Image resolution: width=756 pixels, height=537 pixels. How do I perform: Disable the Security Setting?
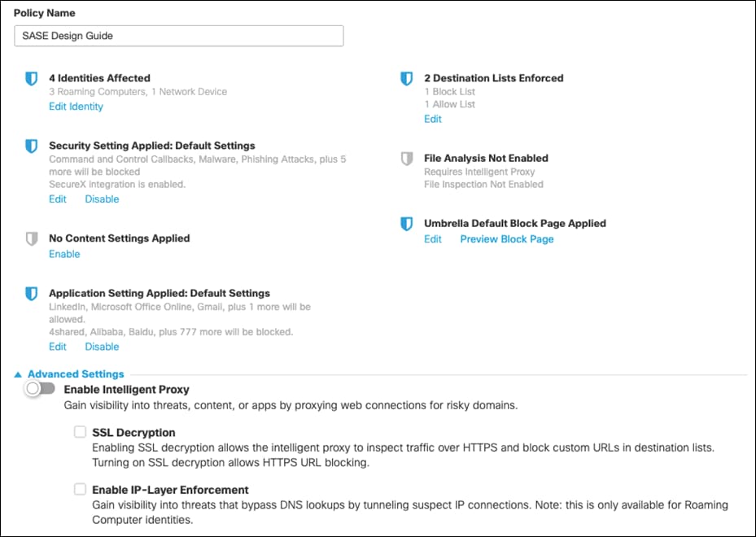coord(102,199)
